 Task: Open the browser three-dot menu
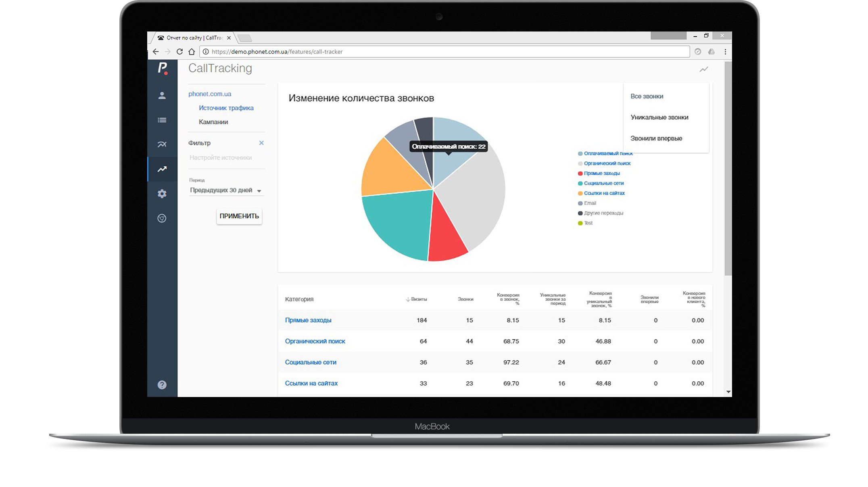[x=725, y=52]
